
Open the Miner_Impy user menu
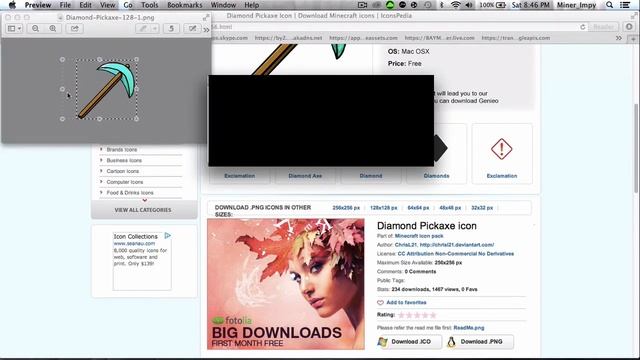tap(576, 5)
